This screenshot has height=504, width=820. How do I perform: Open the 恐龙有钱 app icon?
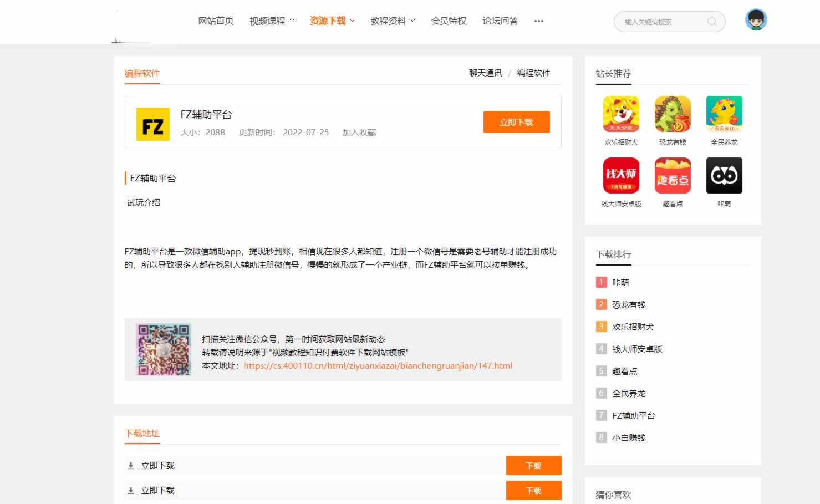pos(673,114)
